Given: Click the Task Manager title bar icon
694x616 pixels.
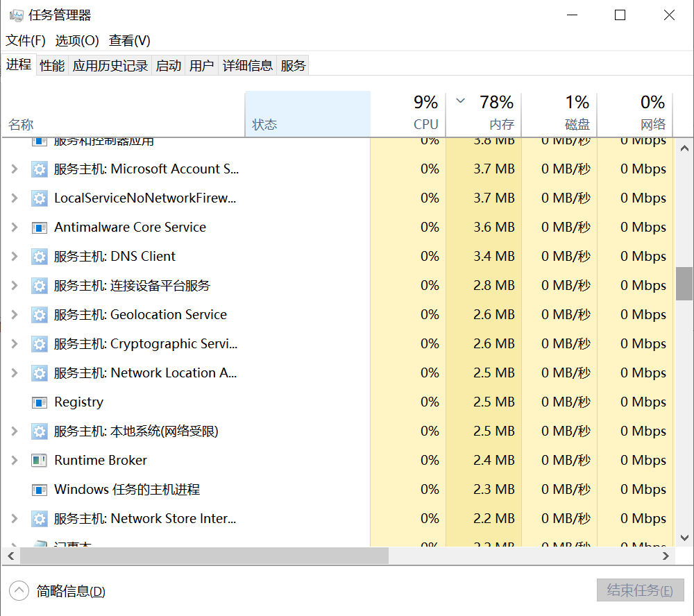Looking at the screenshot, I should click(x=17, y=15).
